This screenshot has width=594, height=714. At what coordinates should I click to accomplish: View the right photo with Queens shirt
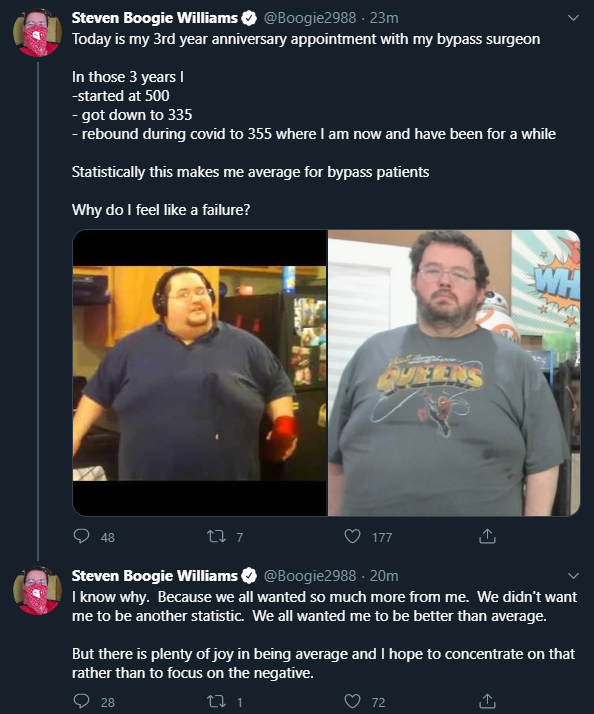(454, 373)
